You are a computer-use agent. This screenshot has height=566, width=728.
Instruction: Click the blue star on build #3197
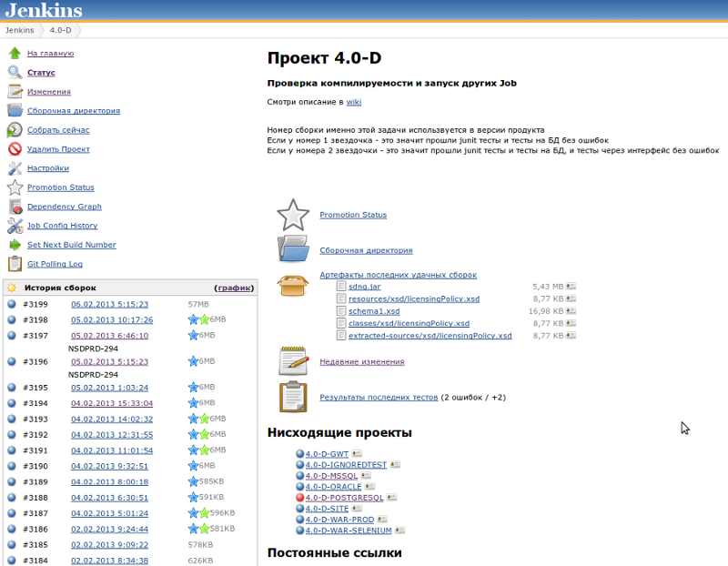(193, 335)
